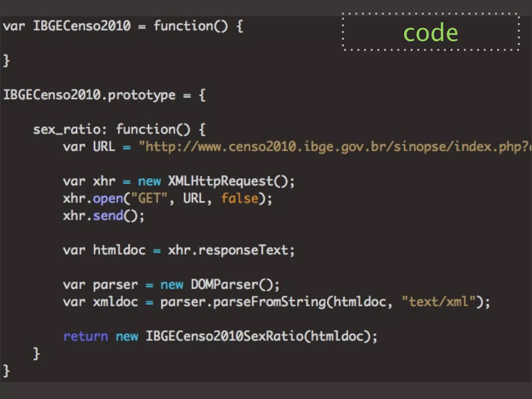Click "var xmldoc" declaration
Image resolution: width=532 pixels, height=399 pixels.
click(100, 302)
